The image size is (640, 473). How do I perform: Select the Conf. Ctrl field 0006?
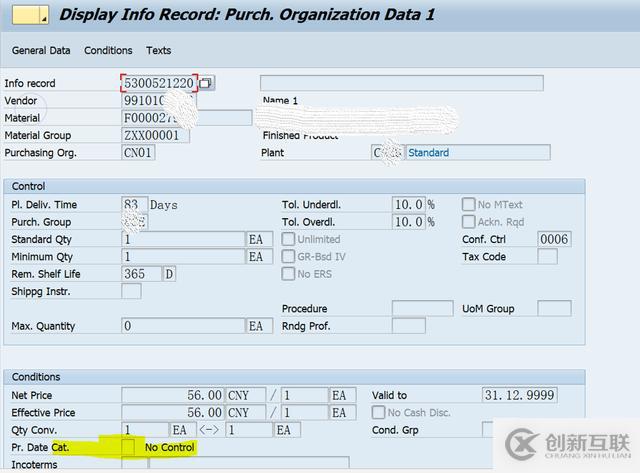[x=554, y=239]
